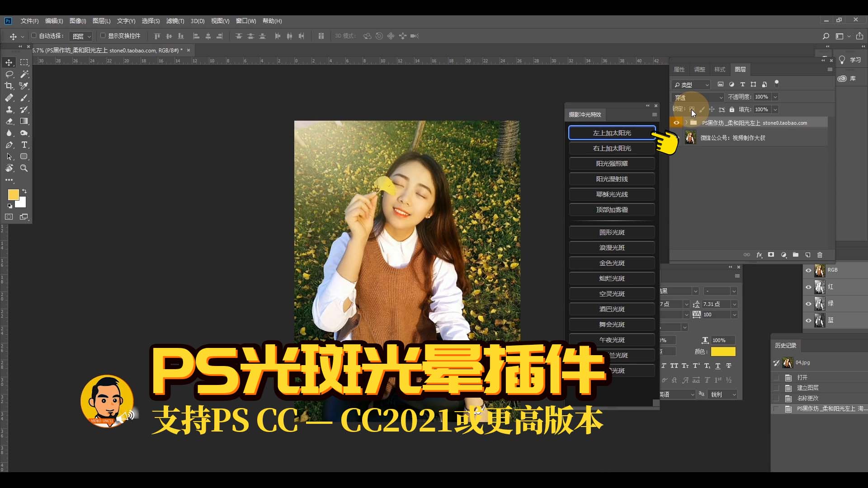
Task: Open the layer filter 类型 dropdown
Action: click(x=692, y=84)
